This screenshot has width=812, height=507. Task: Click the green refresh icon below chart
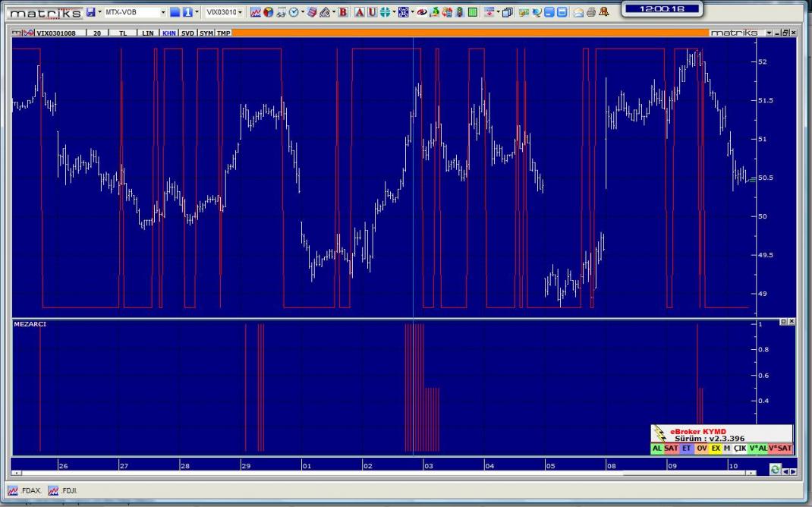pyautogui.click(x=775, y=471)
